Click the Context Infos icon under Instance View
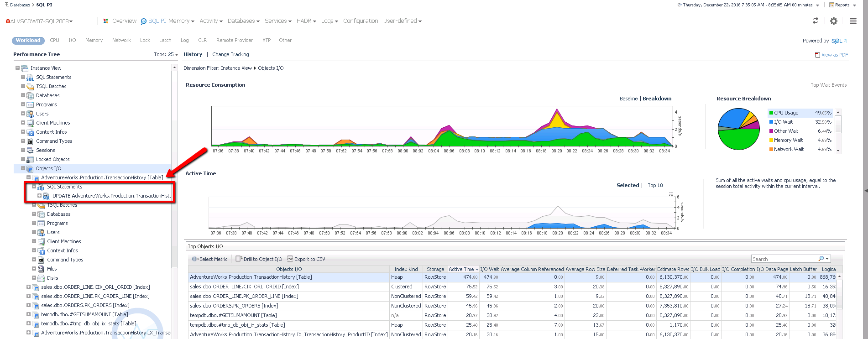Screen dimensions: 868x339 click(30, 132)
